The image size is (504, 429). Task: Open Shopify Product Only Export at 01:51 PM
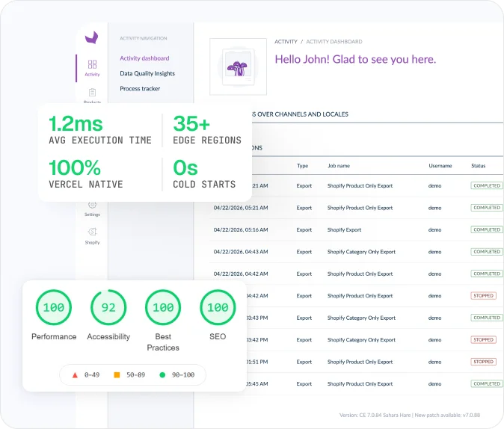pyautogui.click(x=360, y=362)
